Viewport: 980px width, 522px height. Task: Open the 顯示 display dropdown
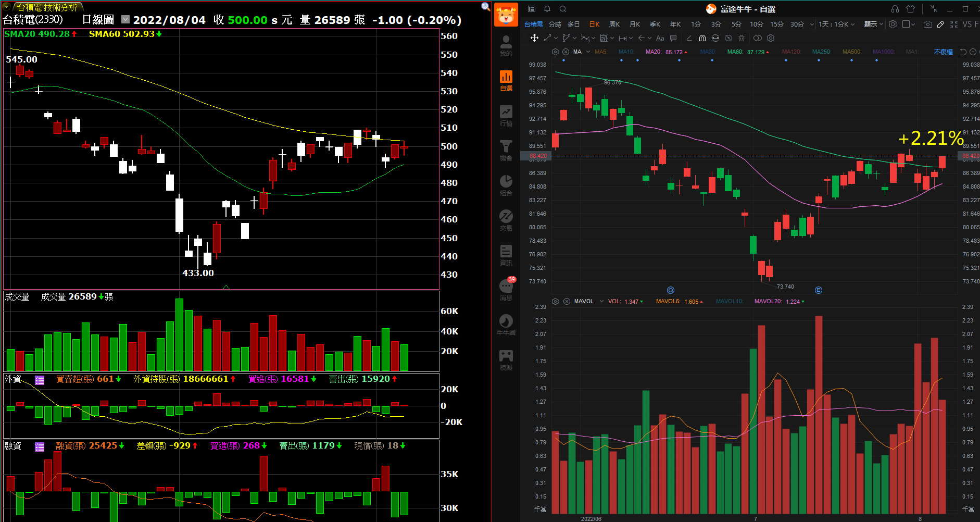coord(873,24)
